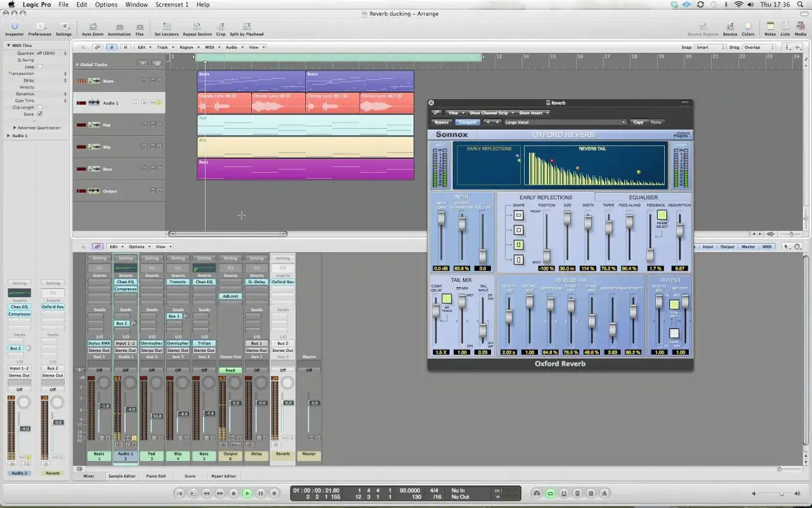Open Preferences in the toolbar
The image size is (812, 508).
[x=39, y=29]
